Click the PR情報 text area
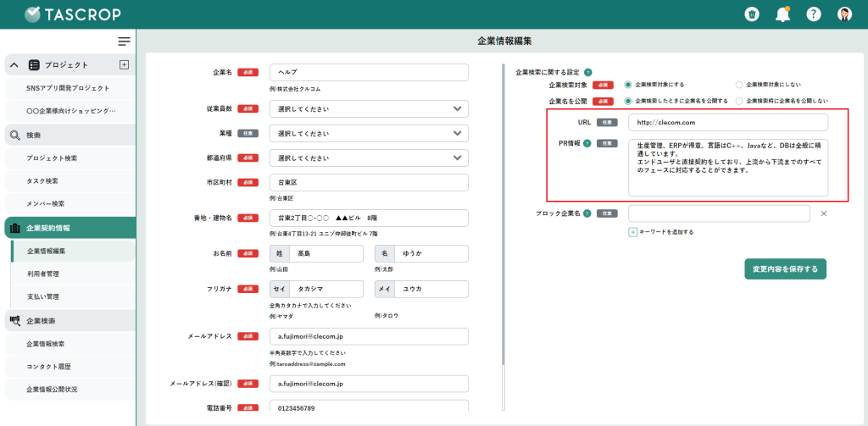868x426 pixels. [728, 168]
